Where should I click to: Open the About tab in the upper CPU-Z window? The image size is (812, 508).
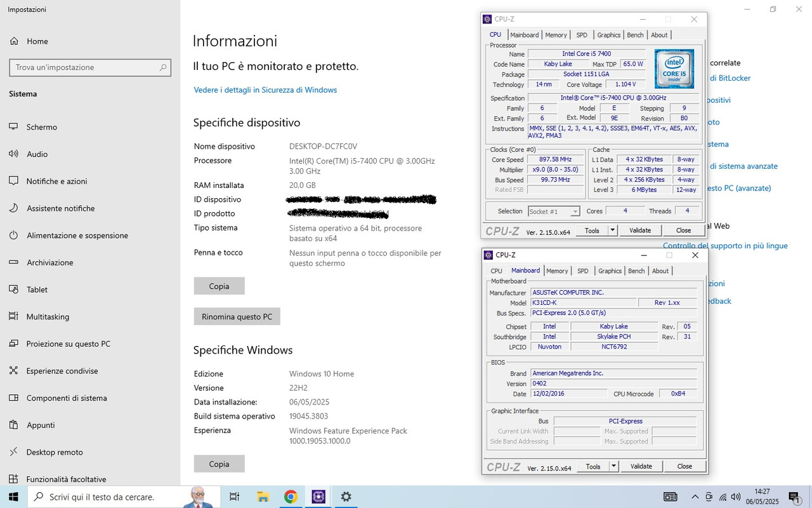pyautogui.click(x=659, y=35)
